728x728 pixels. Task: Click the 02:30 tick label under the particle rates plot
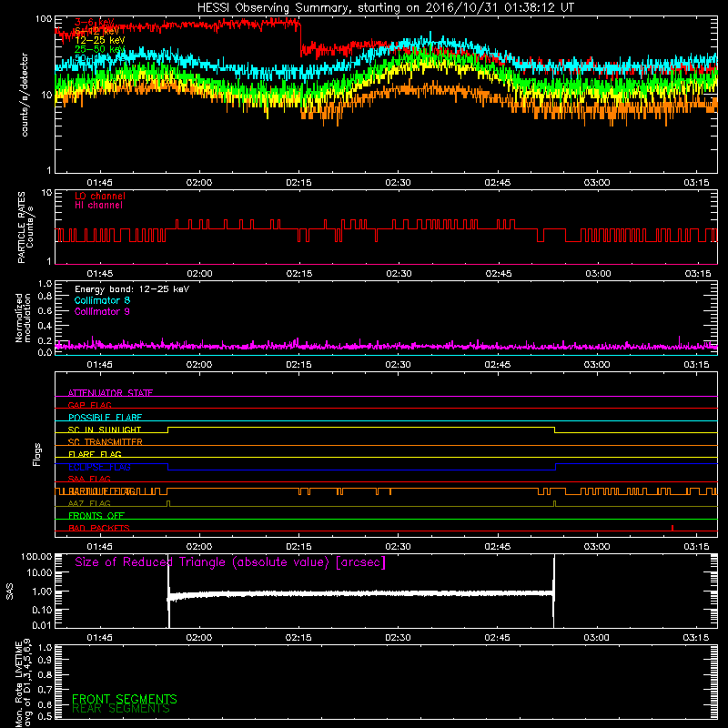coord(399,274)
